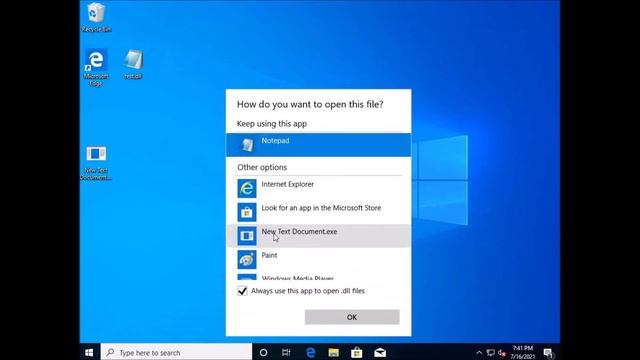Choose the Windows Media Player option

tap(318, 278)
